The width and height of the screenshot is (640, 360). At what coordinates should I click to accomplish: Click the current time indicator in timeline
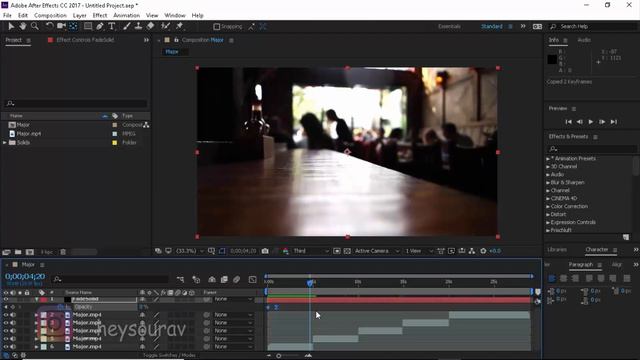(x=310, y=282)
